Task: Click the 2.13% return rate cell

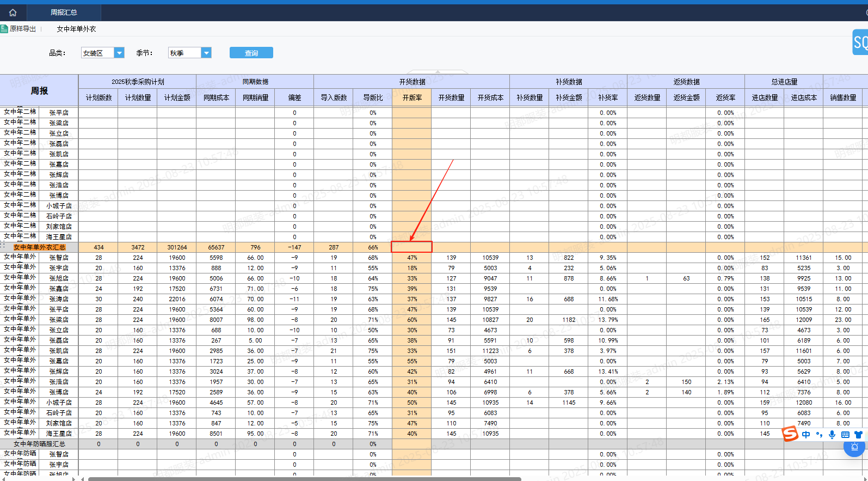Action: [725, 382]
